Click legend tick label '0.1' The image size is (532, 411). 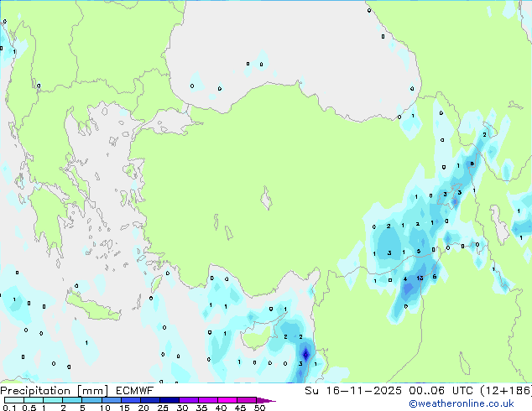click(x=9, y=408)
